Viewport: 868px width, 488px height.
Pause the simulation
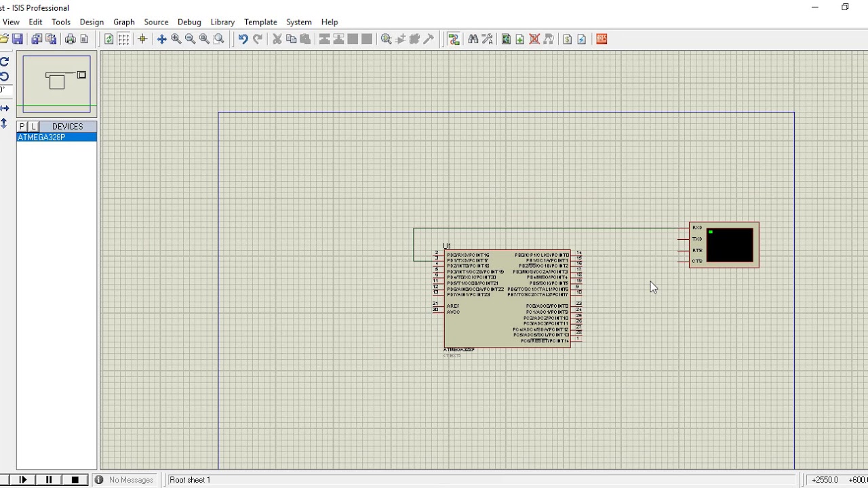coord(49,480)
